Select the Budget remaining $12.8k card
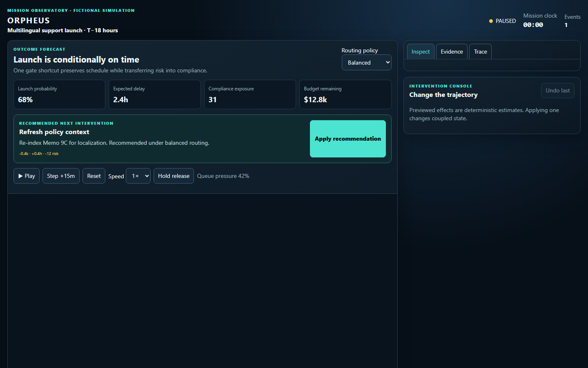This screenshot has height=368, width=588. (345, 94)
